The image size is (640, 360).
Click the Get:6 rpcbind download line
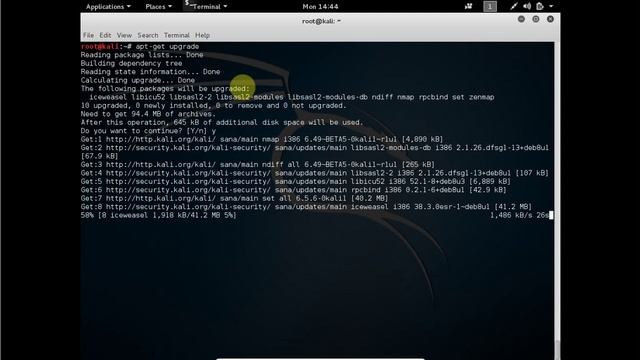coord(293,190)
